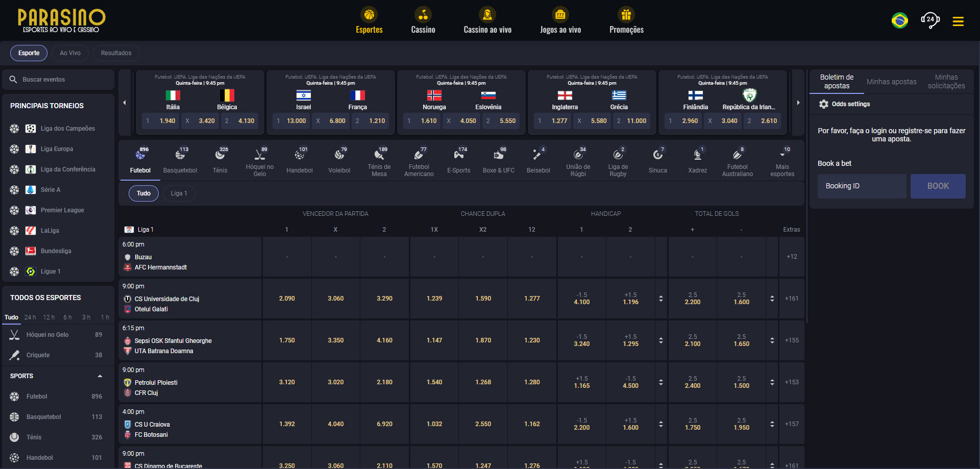Filter matches by Liga 1 pill
980x469 pixels.
[x=179, y=193]
